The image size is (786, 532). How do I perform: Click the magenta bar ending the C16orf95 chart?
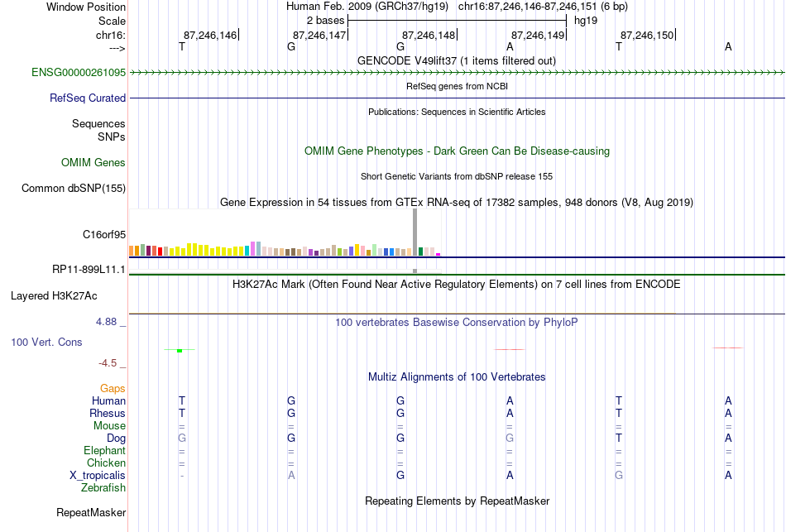tap(439, 255)
